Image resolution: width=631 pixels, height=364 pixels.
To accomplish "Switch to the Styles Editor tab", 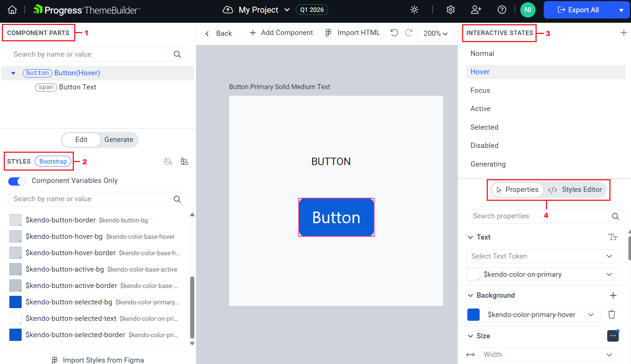I will (576, 190).
